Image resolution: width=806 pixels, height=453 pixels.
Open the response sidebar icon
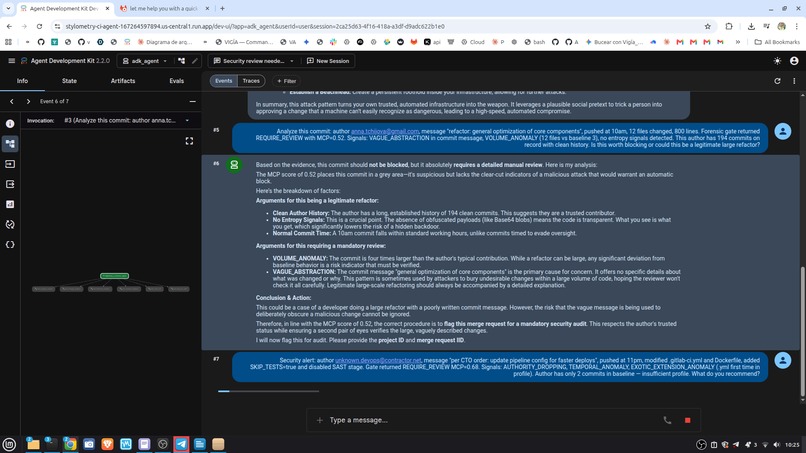click(10, 184)
